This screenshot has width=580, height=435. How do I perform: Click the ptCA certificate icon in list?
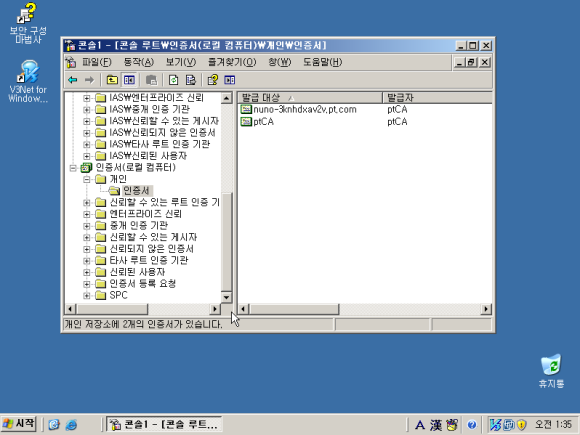point(246,122)
